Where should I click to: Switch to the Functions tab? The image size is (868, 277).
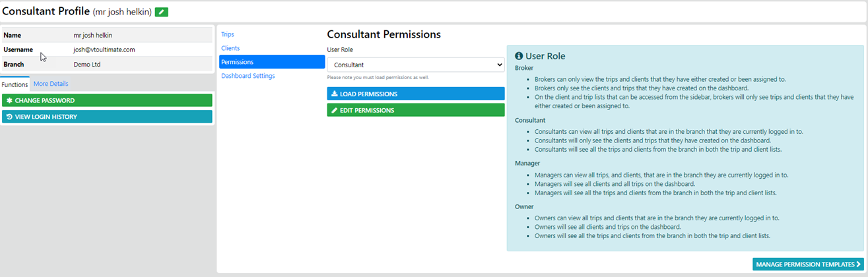pyautogui.click(x=15, y=84)
